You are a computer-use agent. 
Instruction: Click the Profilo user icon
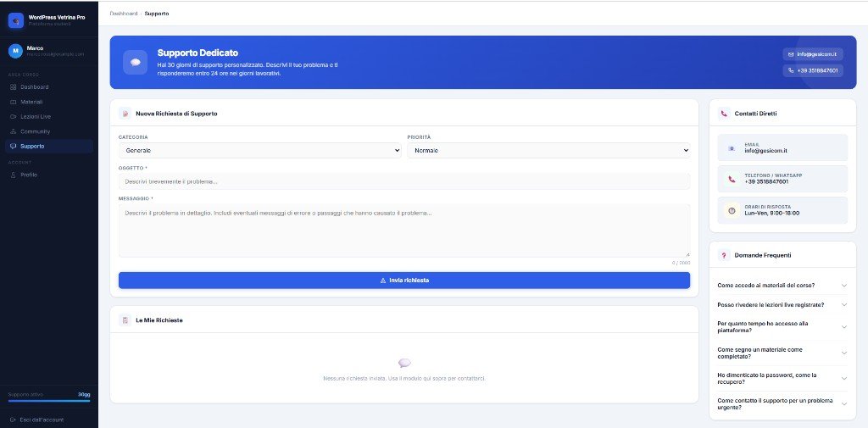pos(14,175)
